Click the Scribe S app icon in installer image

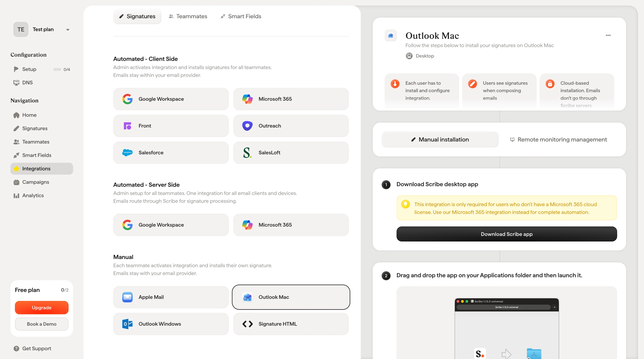(x=480, y=353)
